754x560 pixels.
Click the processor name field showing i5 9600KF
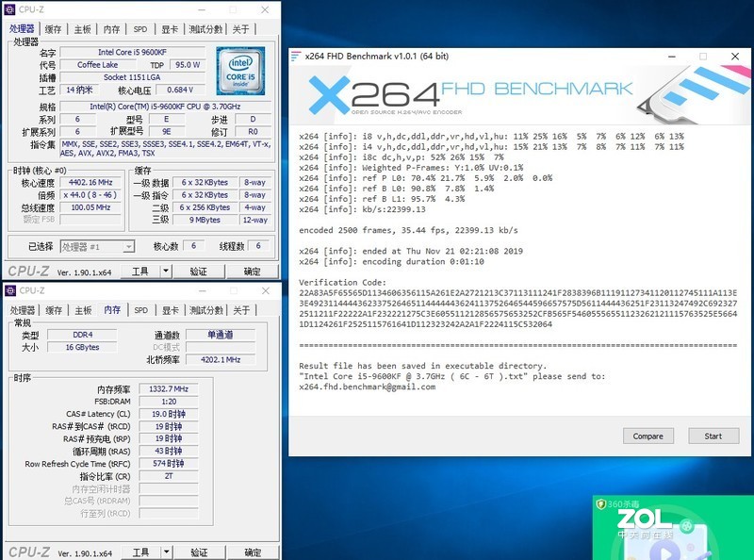(x=133, y=53)
